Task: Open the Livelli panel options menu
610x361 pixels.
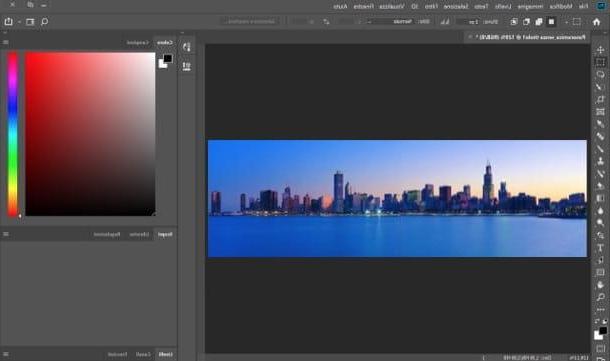Action: tap(5, 354)
